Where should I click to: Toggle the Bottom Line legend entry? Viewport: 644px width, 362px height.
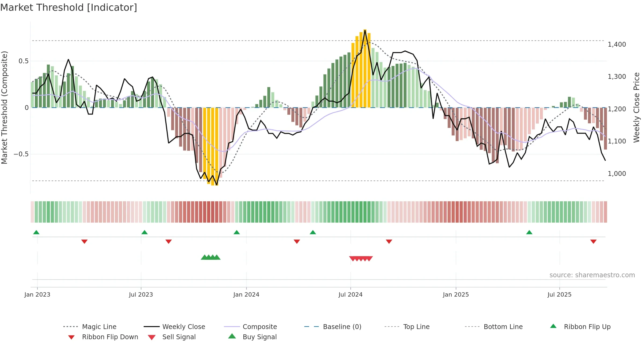point(494,327)
